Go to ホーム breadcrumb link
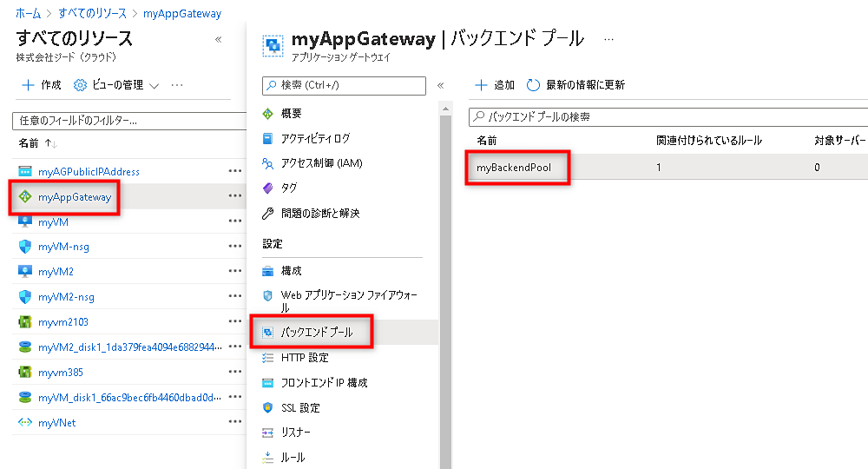 pyautogui.click(x=28, y=13)
